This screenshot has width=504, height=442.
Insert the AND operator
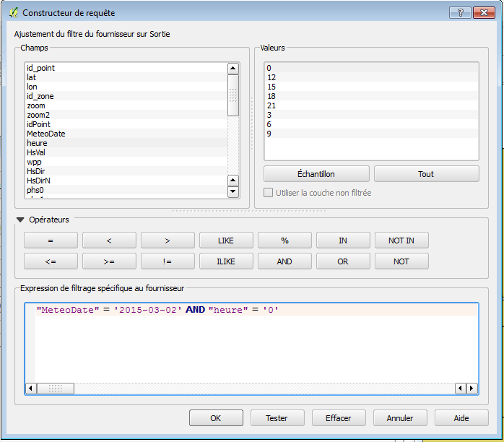pyautogui.click(x=284, y=261)
